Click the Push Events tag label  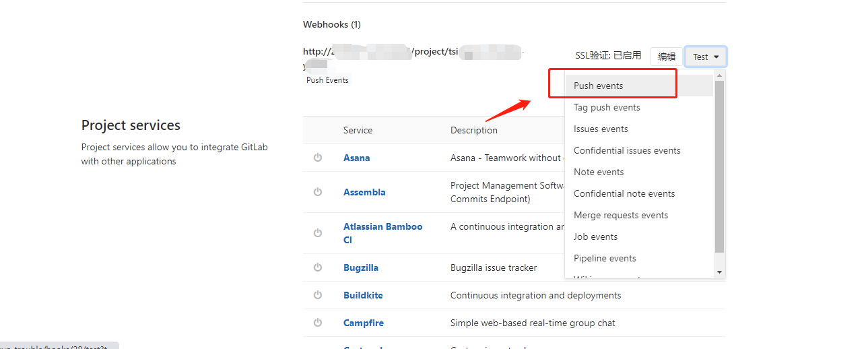pos(327,80)
